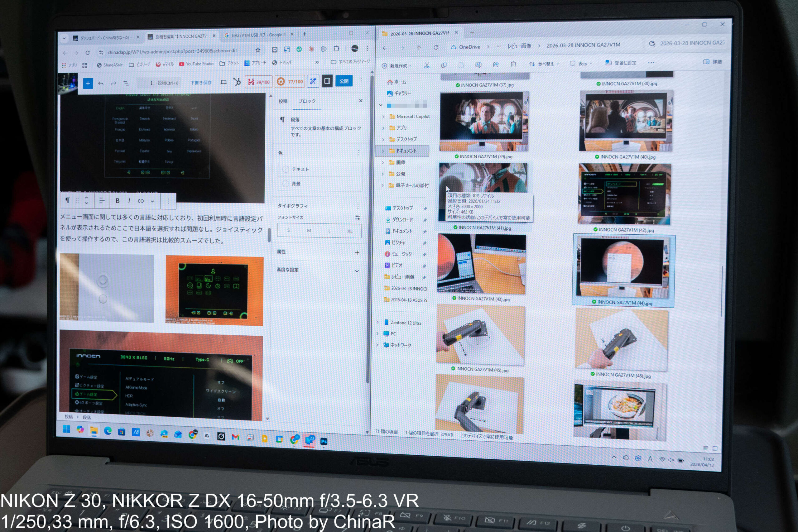Click the Explorer delete trash icon
The height and width of the screenshot is (532, 798).
pyautogui.click(x=513, y=64)
